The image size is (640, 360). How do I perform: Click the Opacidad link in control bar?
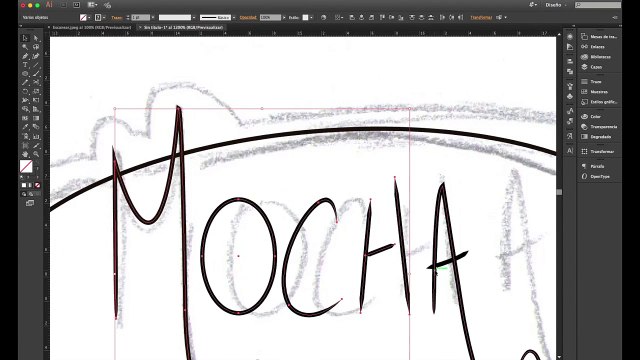tap(248, 18)
